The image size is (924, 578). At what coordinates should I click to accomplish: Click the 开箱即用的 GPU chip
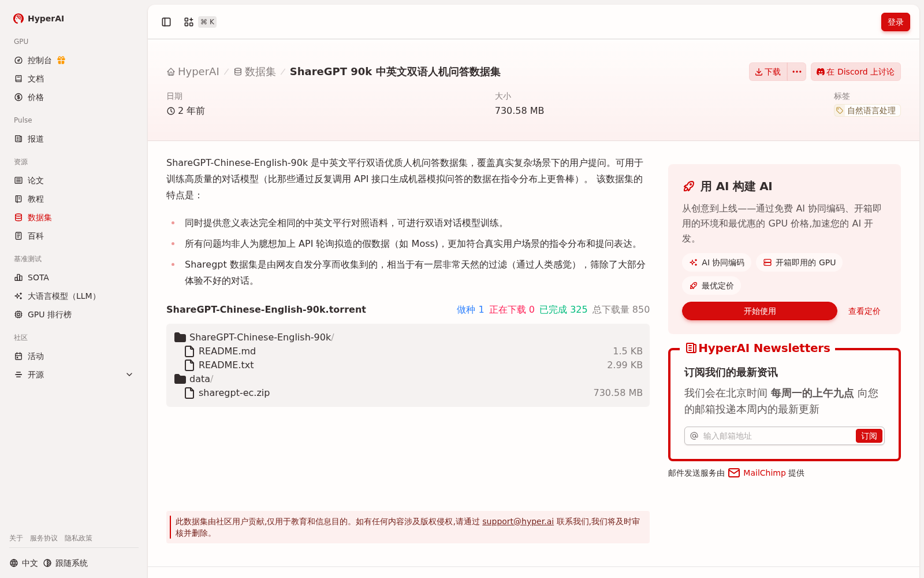point(799,262)
